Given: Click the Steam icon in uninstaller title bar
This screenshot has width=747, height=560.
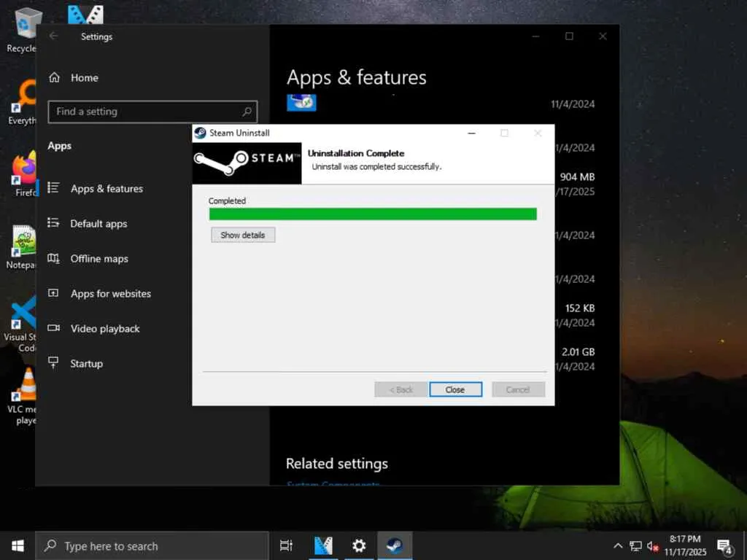Looking at the screenshot, I should [x=201, y=133].
